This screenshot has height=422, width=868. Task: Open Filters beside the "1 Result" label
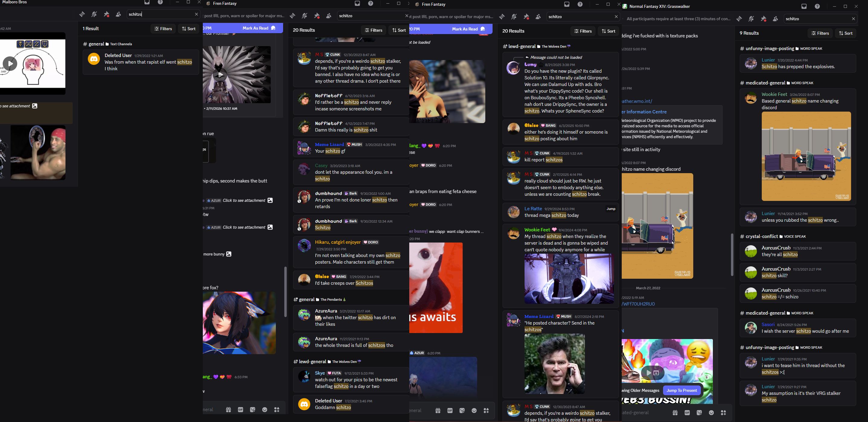click(x=163, y=29)
